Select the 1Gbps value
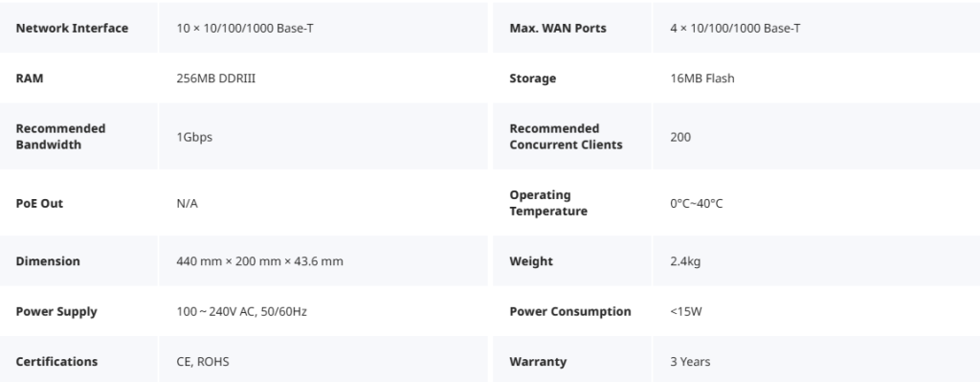 pyautogui.click(x=194, y=137)
